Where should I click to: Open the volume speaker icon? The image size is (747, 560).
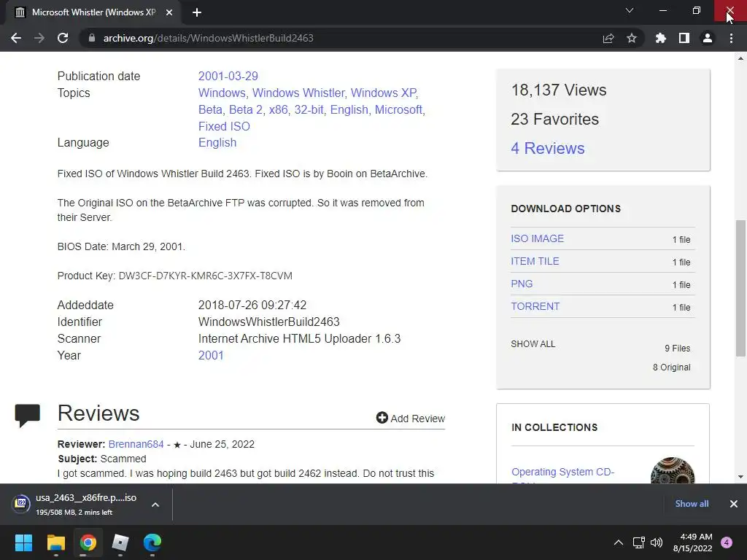657,542
